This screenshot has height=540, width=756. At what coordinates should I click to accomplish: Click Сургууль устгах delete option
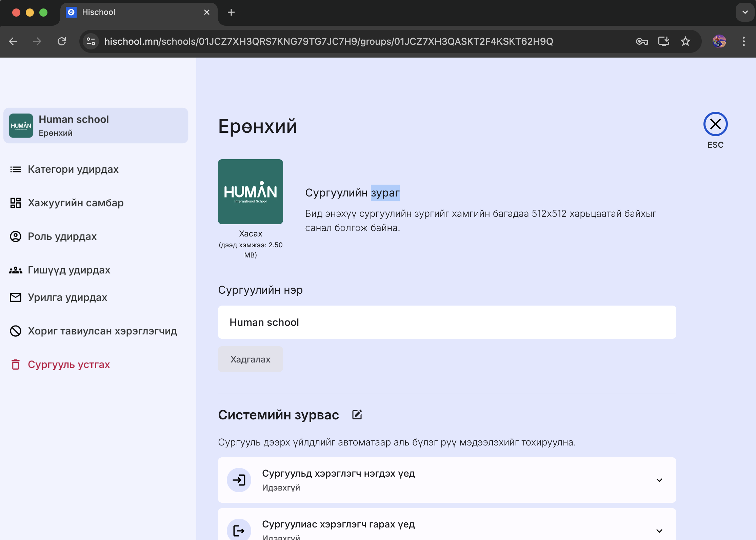point(68,365)
